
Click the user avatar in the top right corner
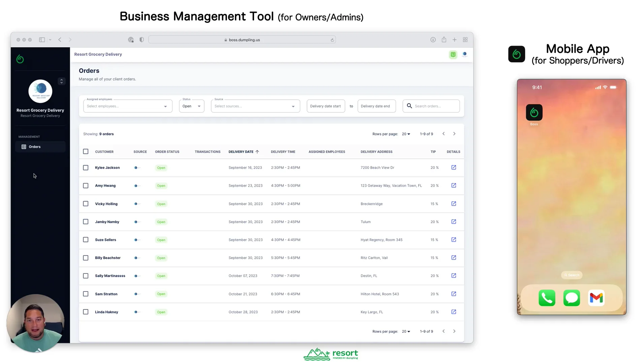coord(465,54)
